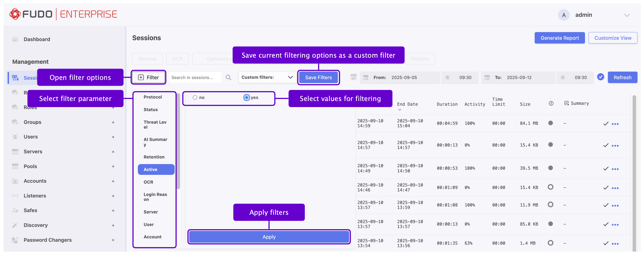Click the FUDO Enterprise logo
This screenshot has width=644, height=257.
(x=63, y=14)
